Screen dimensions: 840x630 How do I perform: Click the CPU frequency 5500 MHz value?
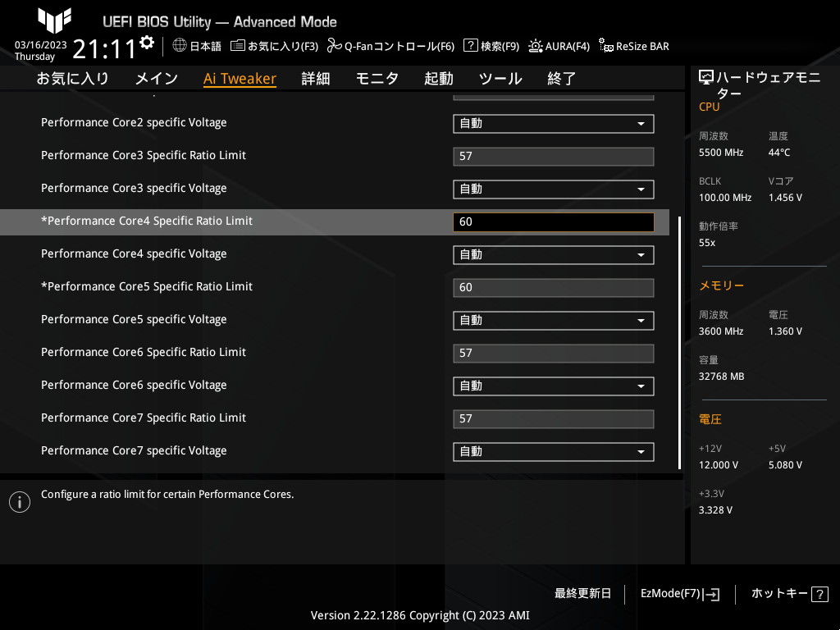[721, 153]
